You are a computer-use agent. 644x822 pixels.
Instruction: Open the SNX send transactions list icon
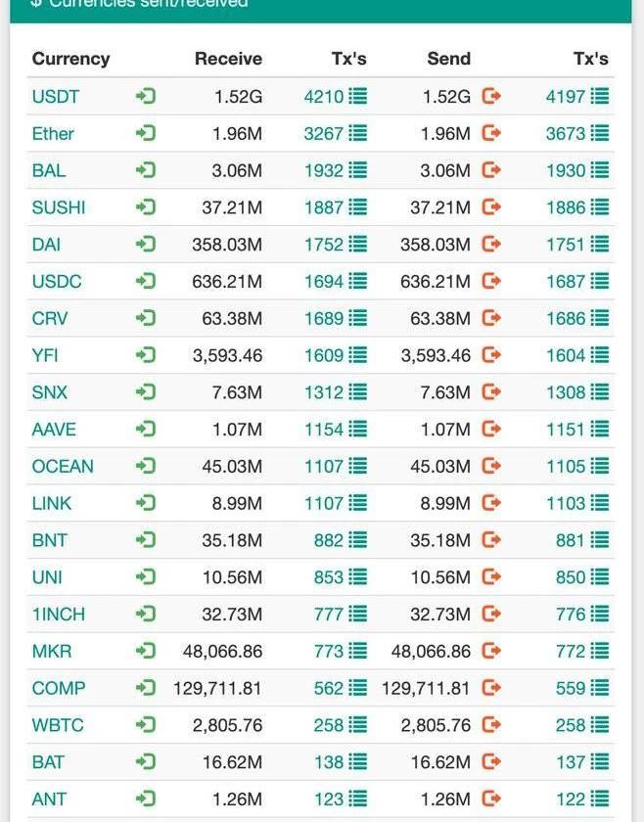pos(600,392)
